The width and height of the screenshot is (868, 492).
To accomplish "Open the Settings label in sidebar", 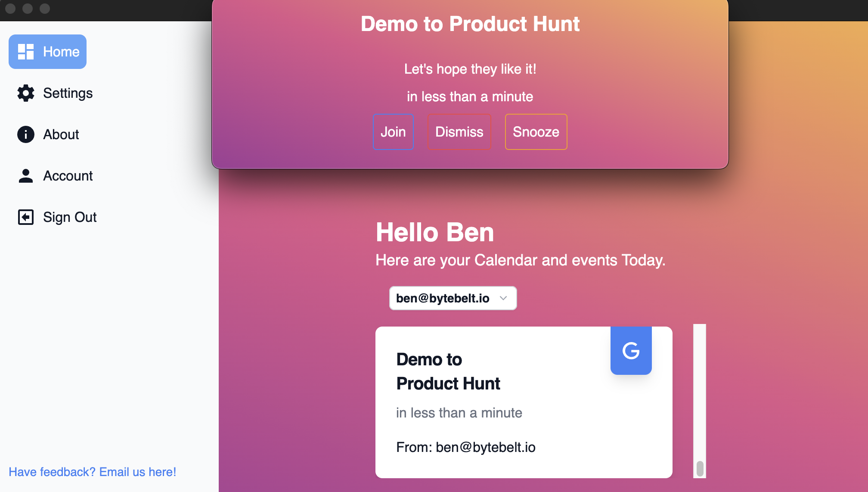I will tap(68, 93).
